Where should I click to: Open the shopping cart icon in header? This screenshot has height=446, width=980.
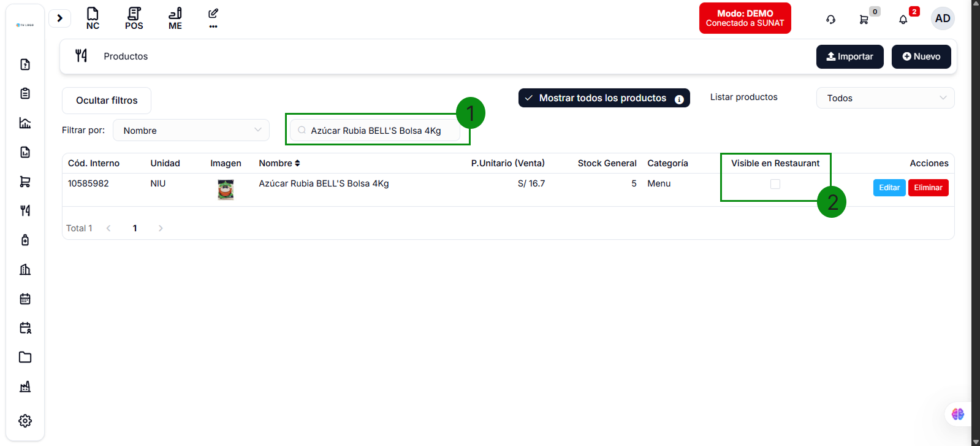864,20
